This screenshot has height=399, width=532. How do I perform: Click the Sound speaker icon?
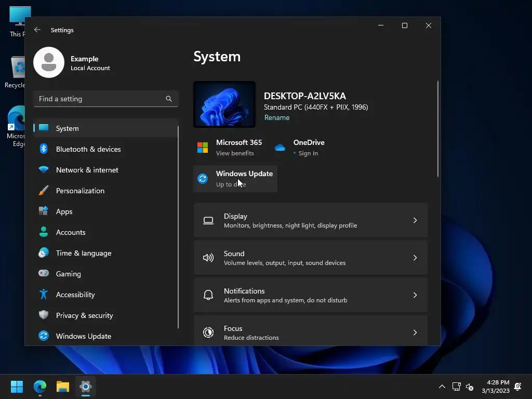click(208, 258)
